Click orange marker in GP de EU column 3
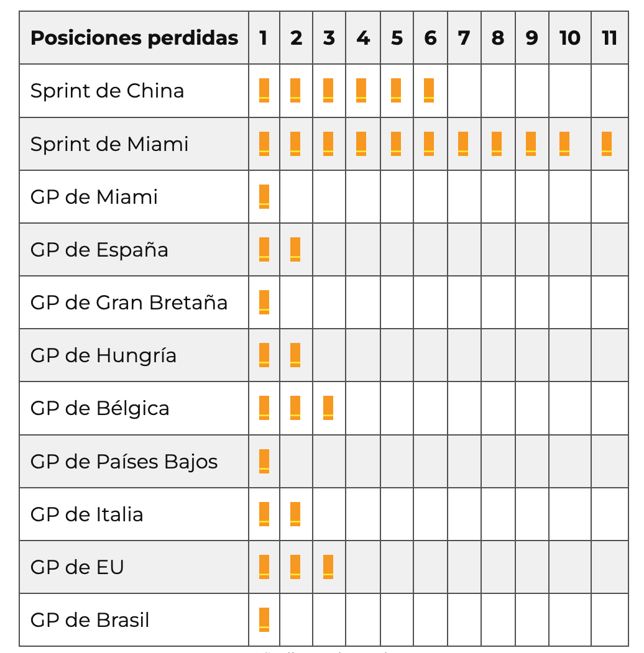Viewport: 644px width, 653px height. (x=328, y=567)
